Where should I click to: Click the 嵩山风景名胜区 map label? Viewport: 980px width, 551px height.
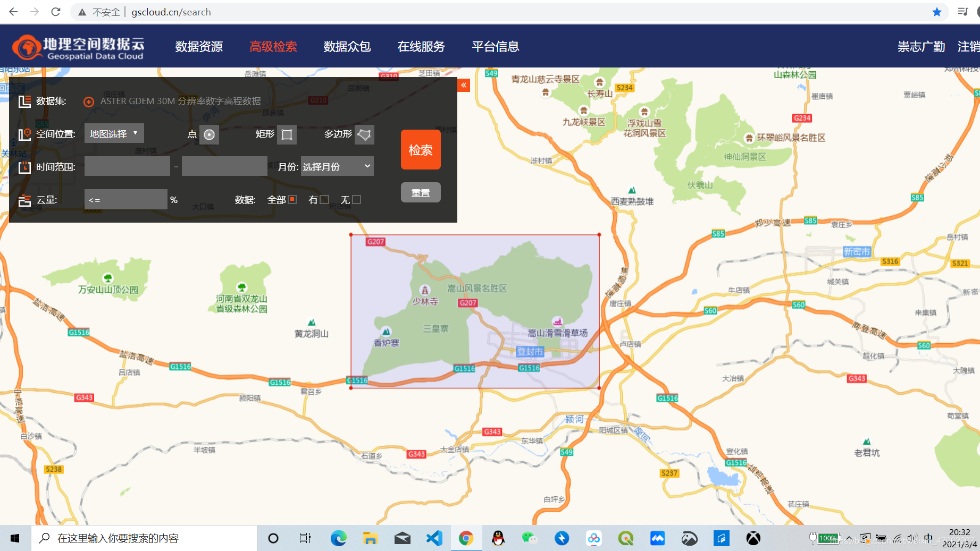(x=477, y=288)
